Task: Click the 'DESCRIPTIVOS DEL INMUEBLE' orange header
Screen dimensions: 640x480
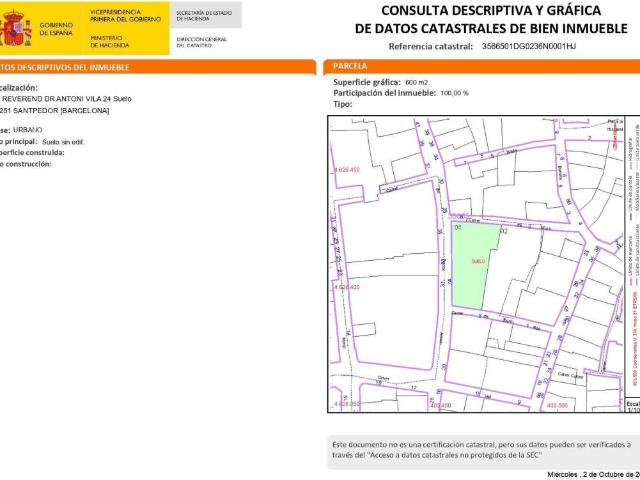Action: click(158, 67)
